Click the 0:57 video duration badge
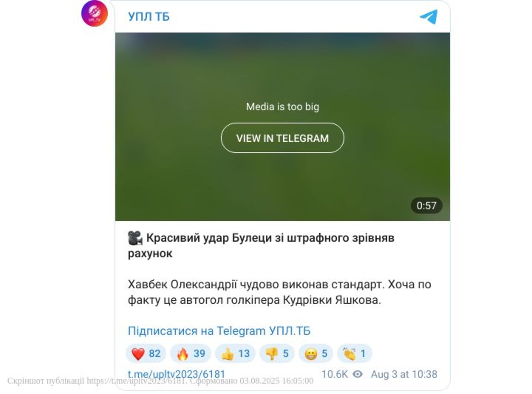 [426, 205]
